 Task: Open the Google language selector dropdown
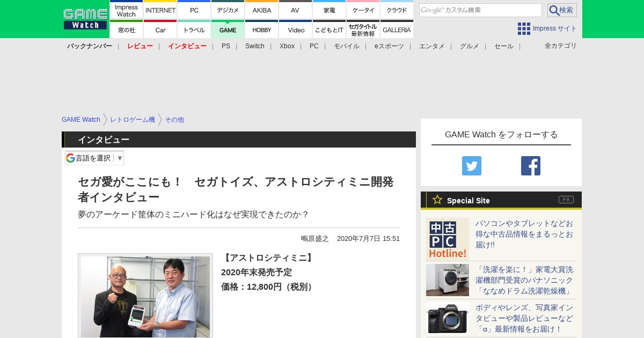[x=94, y=158]
